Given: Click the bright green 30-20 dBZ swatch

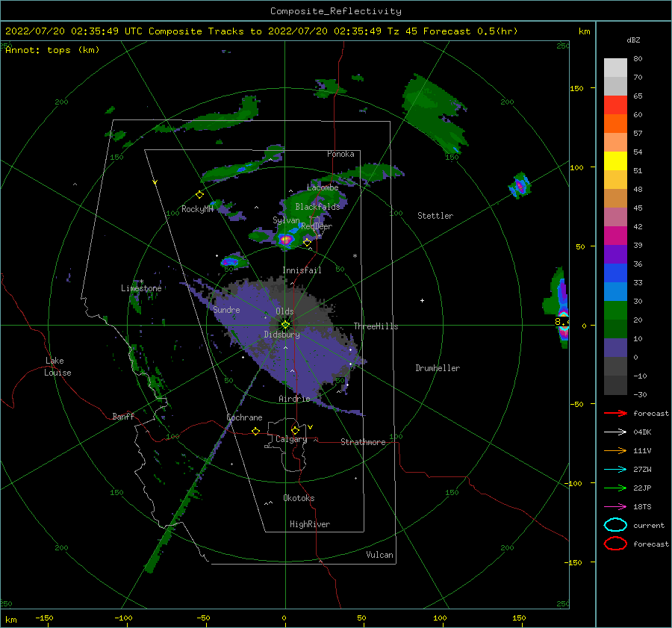Looking at the screenshot, I should pos(615,310).
